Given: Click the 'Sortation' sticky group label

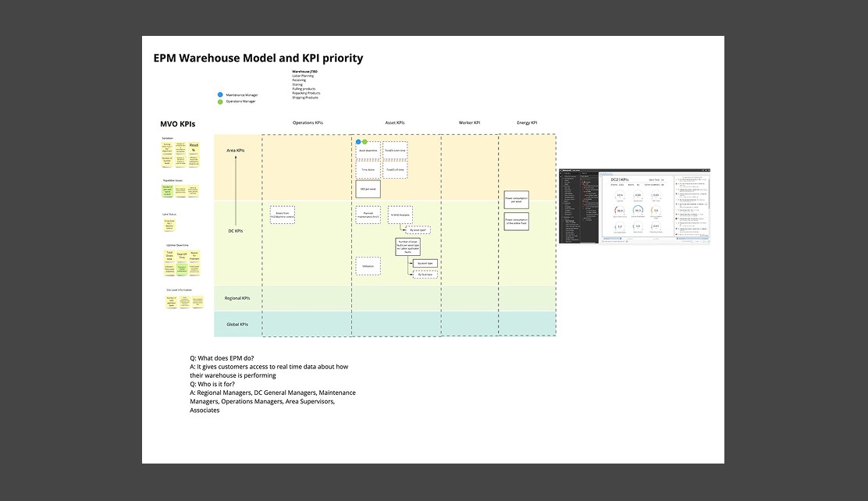Looking at the screenshot, I should point(167,138).
